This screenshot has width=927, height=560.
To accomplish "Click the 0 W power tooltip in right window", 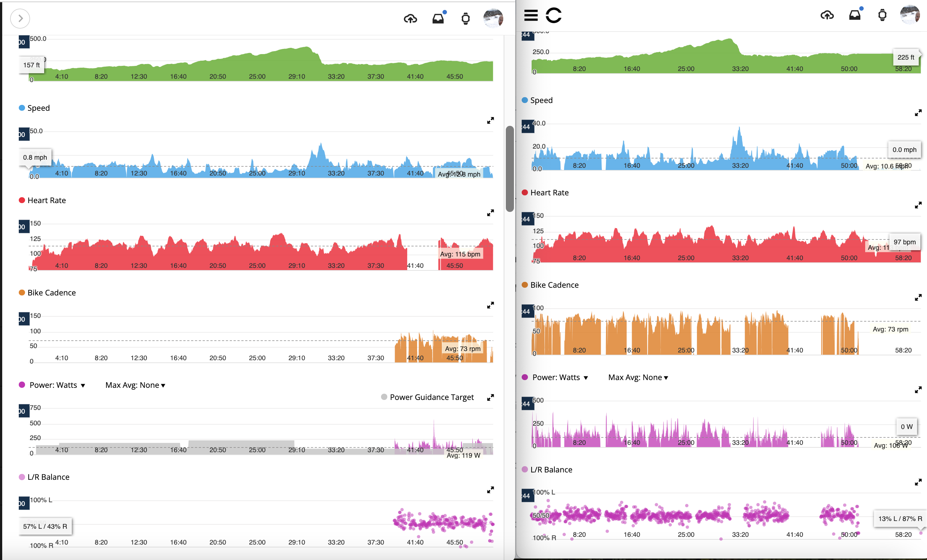I will [x=906, y=427].
